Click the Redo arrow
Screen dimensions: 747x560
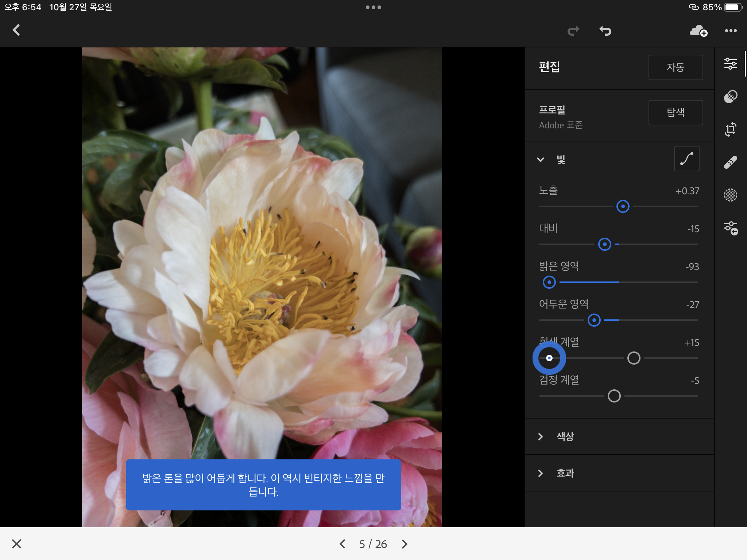click(x=573, y=31)
